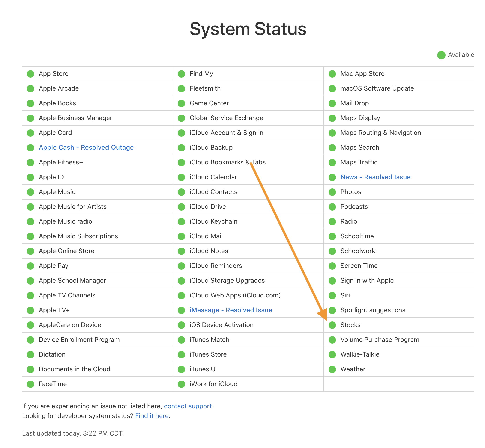Image resolution: width=485 pixels, height=448 pixels.
Task: Select Maps Routing & Navigation text
Action: pyautogui.click(x=380, y=133)
